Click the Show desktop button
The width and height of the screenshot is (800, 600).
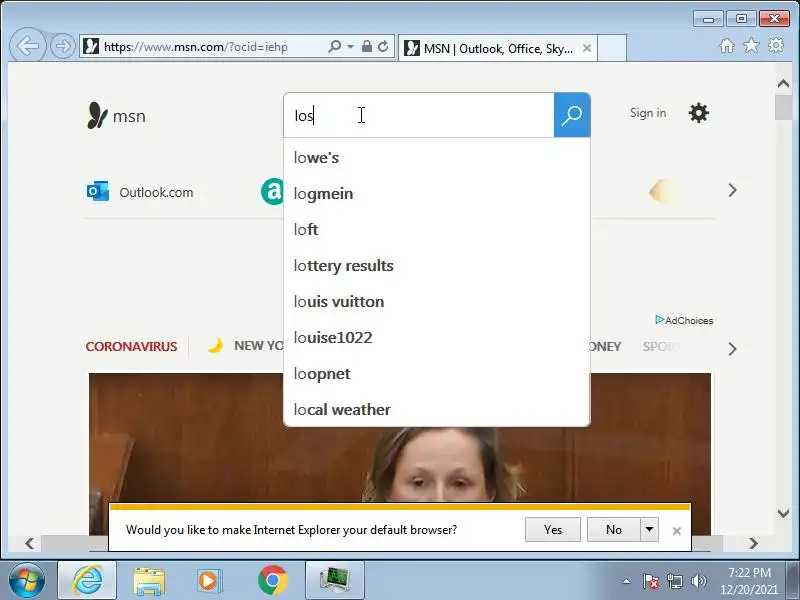click(x=792, y=581)
